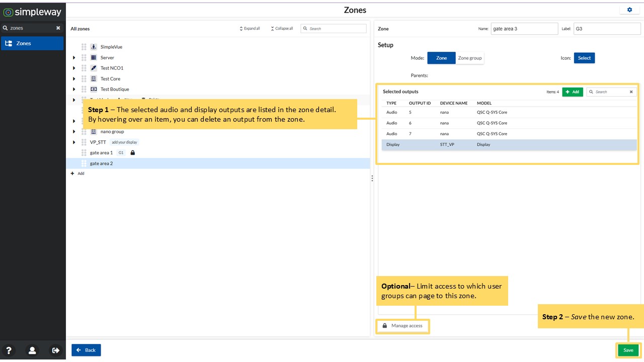Click the zone Name input field
Viewport: 644px width, 362px height.
tap(524, 29)
